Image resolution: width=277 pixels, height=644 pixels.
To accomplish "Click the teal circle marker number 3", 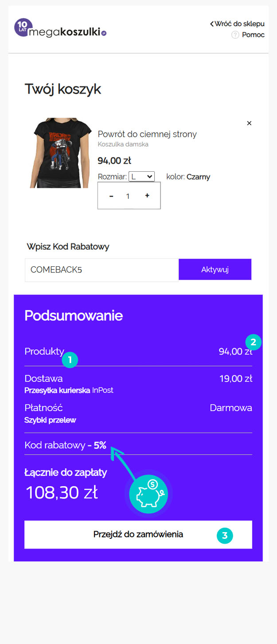I will [225, 535].
